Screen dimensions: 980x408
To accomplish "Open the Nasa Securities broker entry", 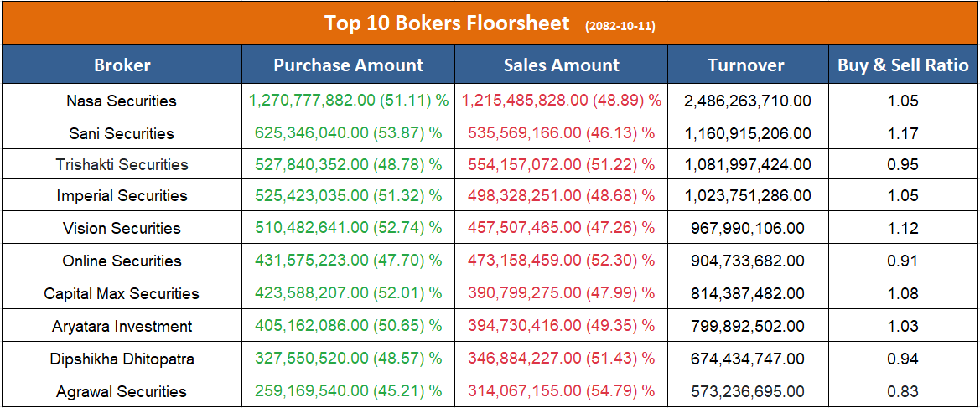I will 122,101.
